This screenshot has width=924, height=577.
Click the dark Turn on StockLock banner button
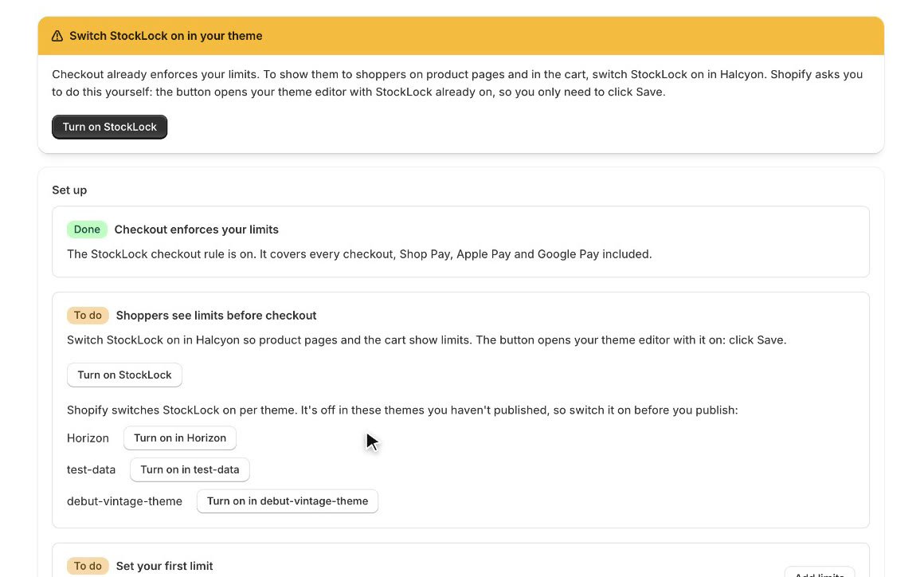(x=110, y=127)
